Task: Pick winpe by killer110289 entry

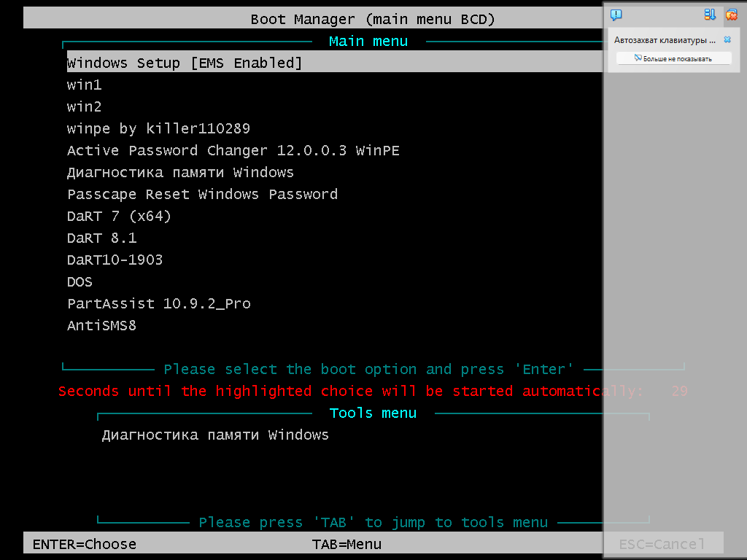Action: [158, 128]
